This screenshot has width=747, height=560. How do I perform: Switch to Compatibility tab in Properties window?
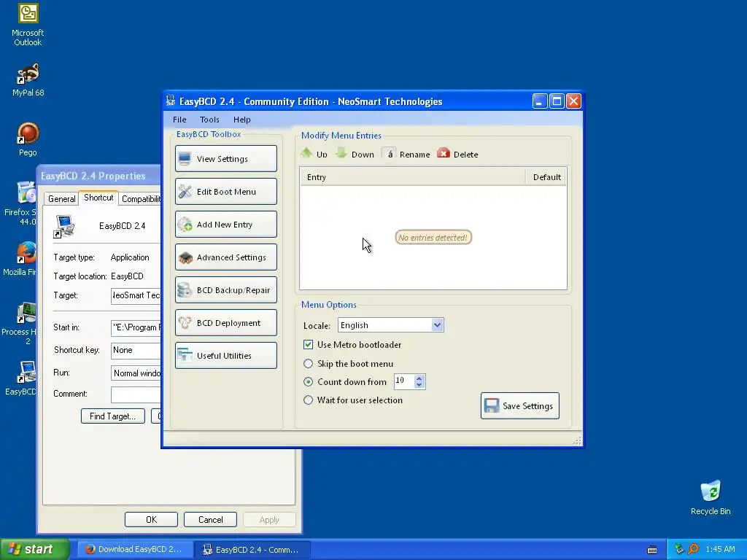tap(141, 198)
